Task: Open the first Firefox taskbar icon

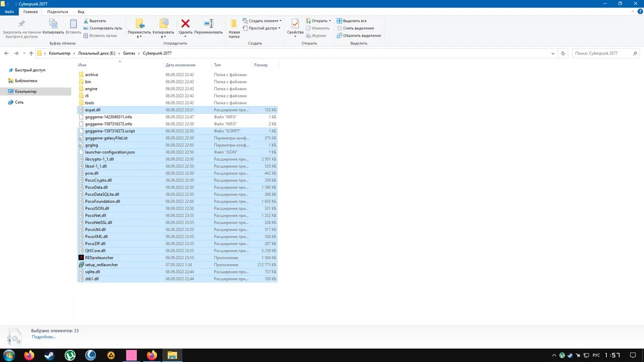Action: click(x=29, y=355)
